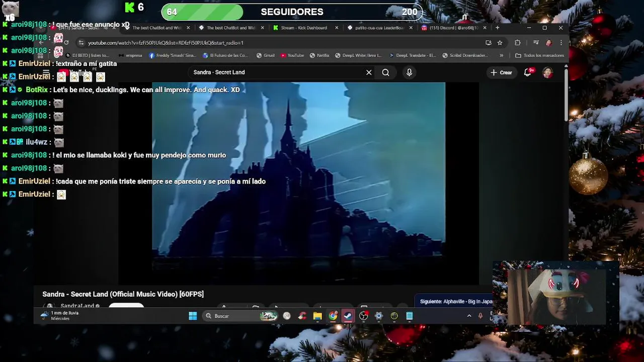The image size is (644, 362).
Task: Open the YouTube notifications bell
Action: [528, 72]
